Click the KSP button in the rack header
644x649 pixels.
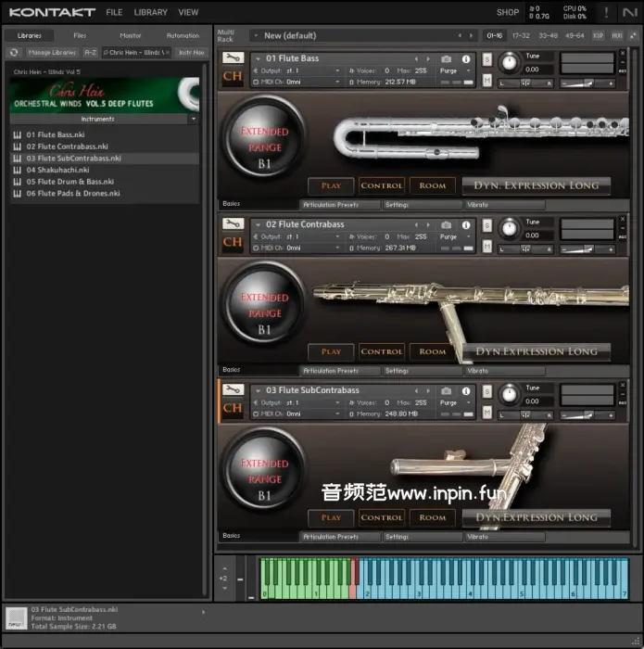[598, 35]
